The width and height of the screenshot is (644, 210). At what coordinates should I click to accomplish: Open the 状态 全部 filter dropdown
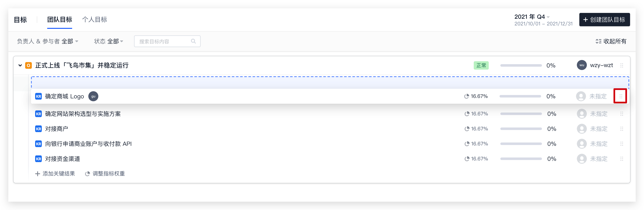pos(109,41)
